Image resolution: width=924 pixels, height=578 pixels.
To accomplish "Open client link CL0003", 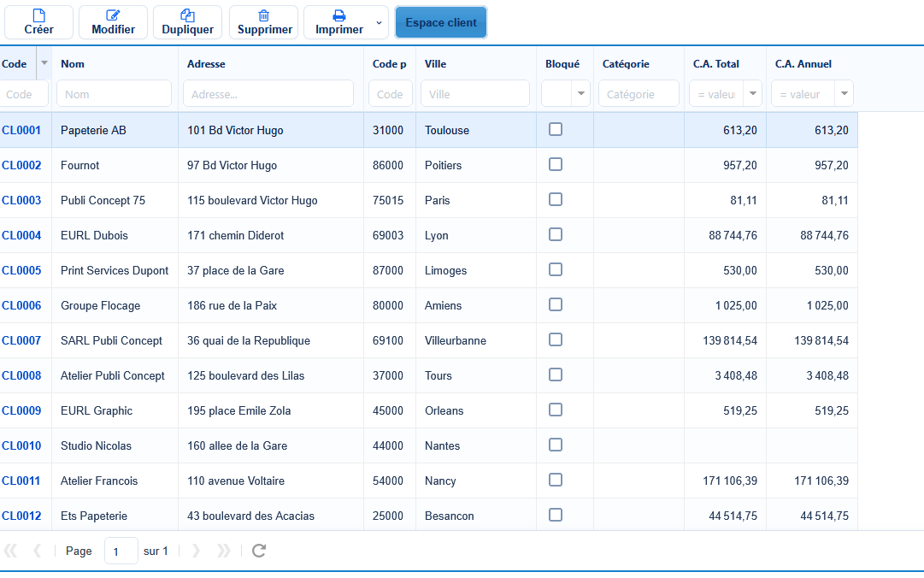I will click(x=21, y=200).
